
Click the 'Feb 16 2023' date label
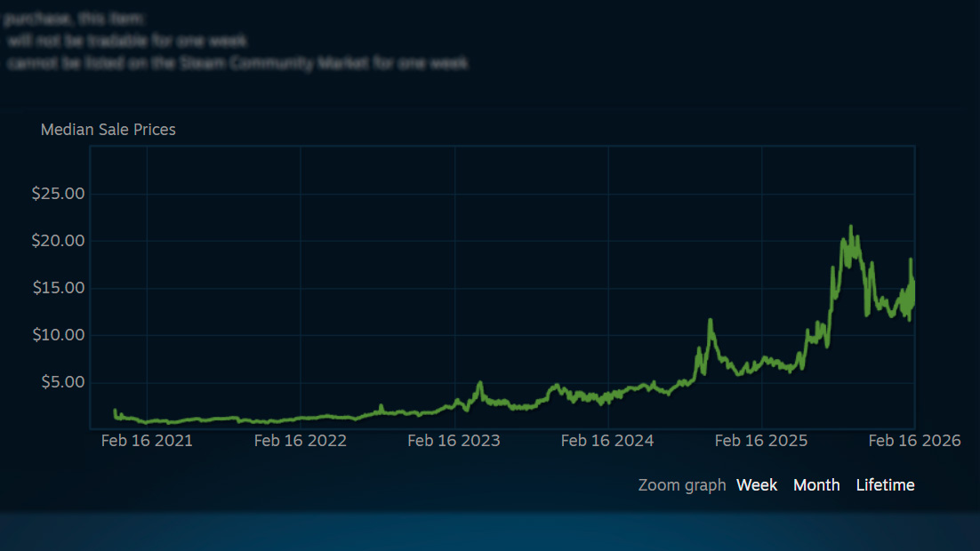tap(454, 441)
